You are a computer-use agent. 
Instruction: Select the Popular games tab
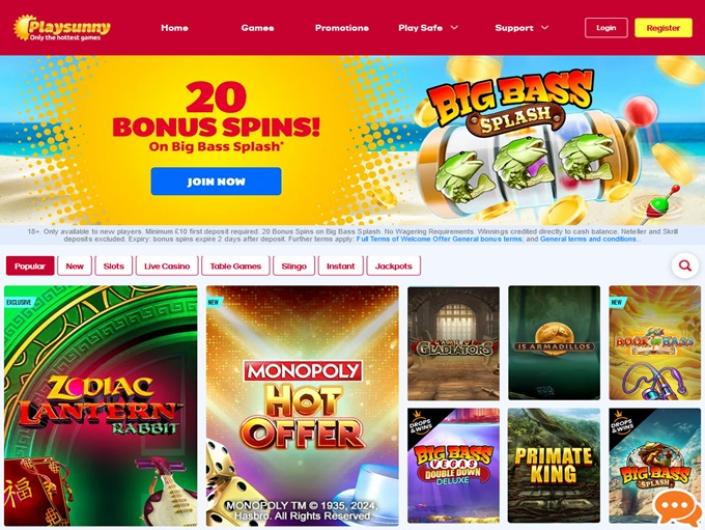pyautogui.click(x=30, y=266)
